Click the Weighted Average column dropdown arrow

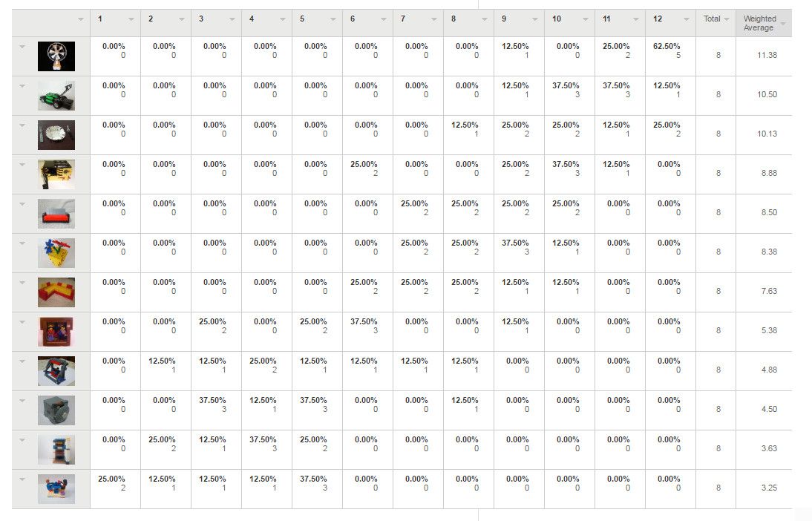pyautogui.click(x=783, y=24)
